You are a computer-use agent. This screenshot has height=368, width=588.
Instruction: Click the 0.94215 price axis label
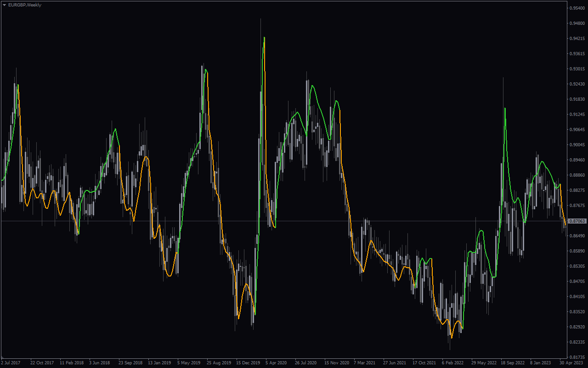click(x=577, y=39)
